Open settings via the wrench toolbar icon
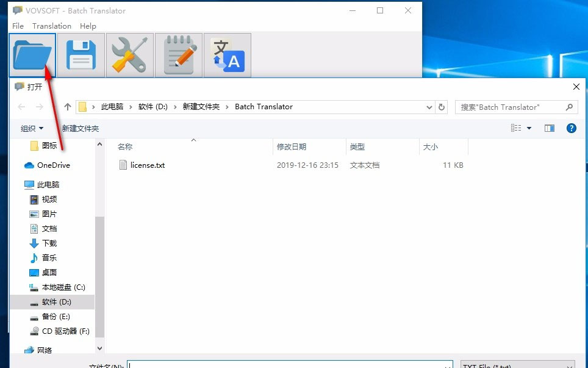 [x=129, y=55]
